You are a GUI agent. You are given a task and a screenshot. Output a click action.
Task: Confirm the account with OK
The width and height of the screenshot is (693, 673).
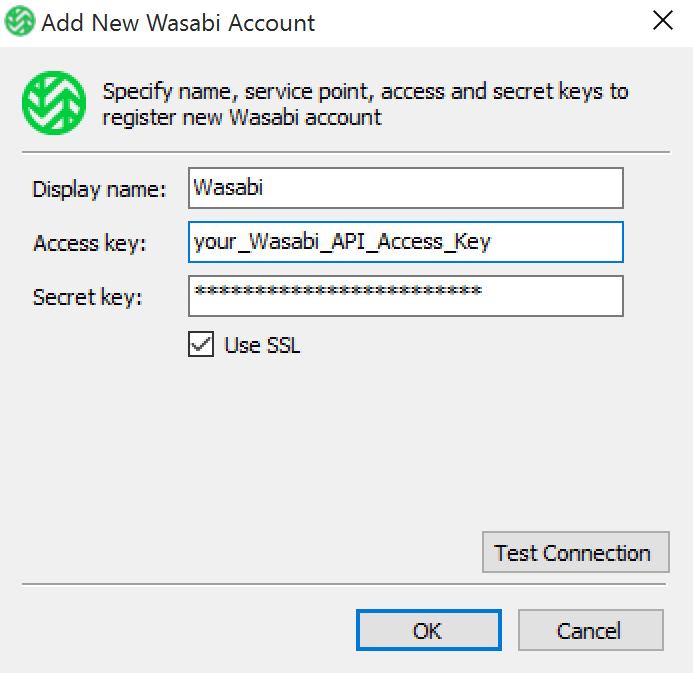click(428, 631)
